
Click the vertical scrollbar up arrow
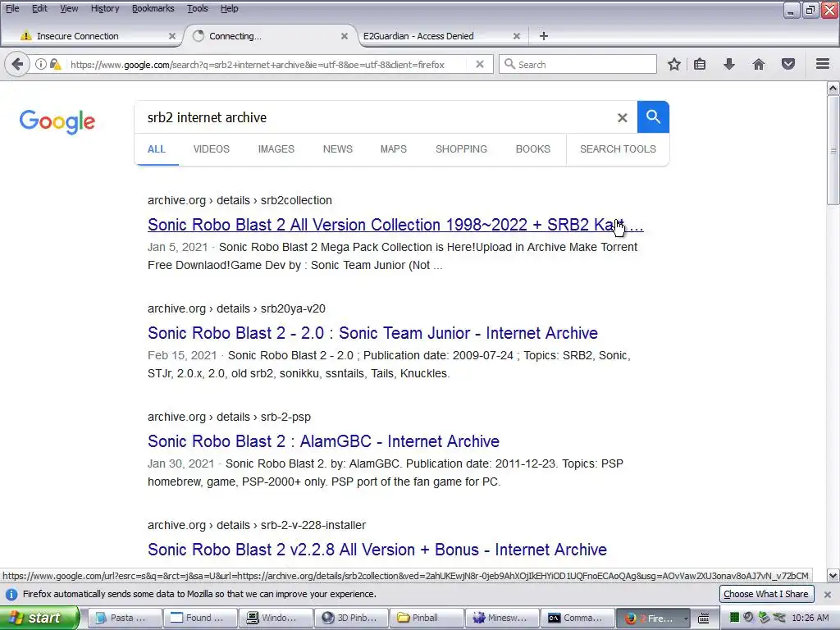(x=833, y=88)
